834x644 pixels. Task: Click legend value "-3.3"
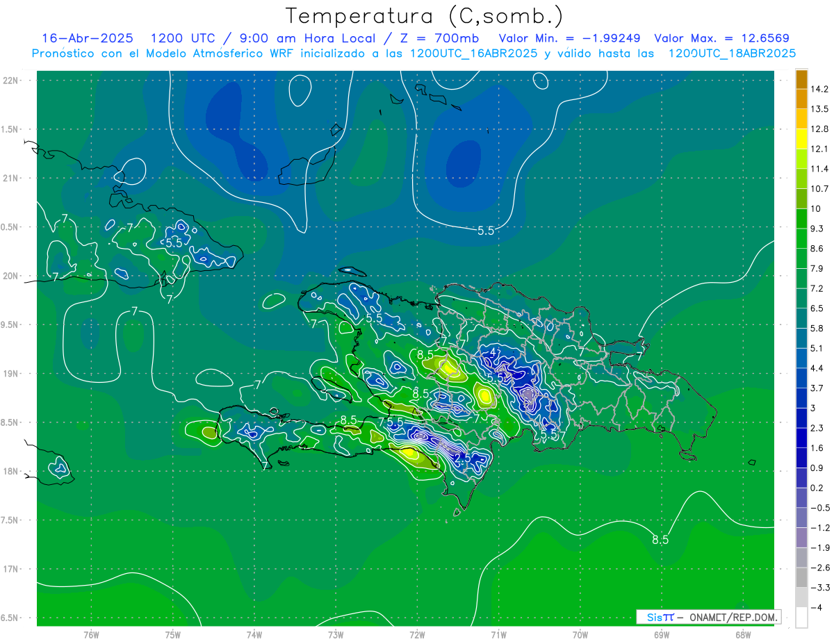click(819, 587)
